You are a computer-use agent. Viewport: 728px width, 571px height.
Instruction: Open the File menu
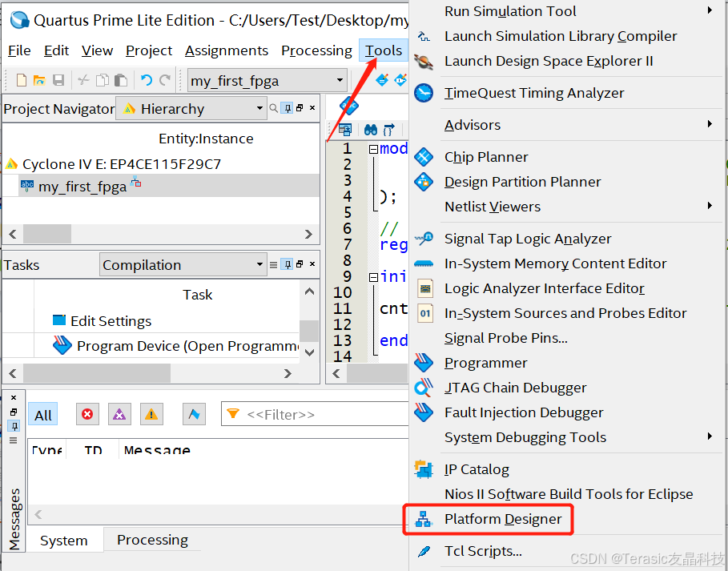tap(19, 50)
